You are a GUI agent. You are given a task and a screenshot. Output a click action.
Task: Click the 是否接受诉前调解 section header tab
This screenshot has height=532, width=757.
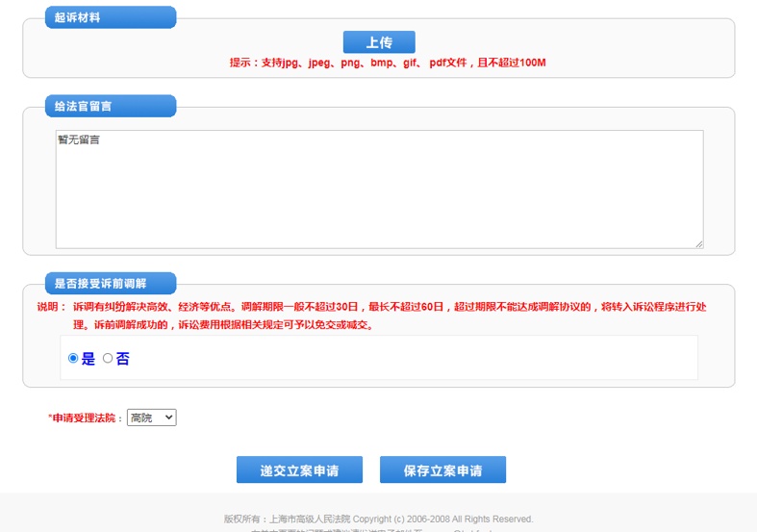tap(110, 284)
